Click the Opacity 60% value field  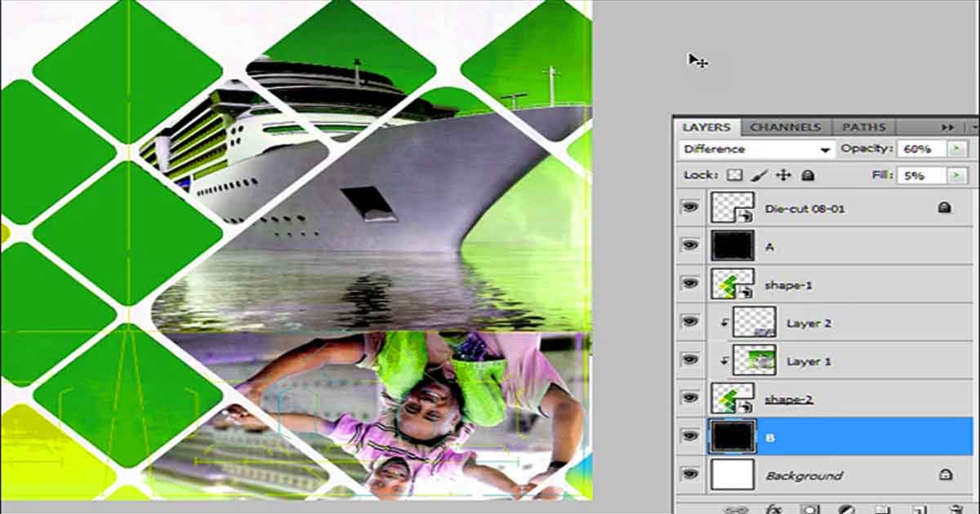[x=920, y=149]
